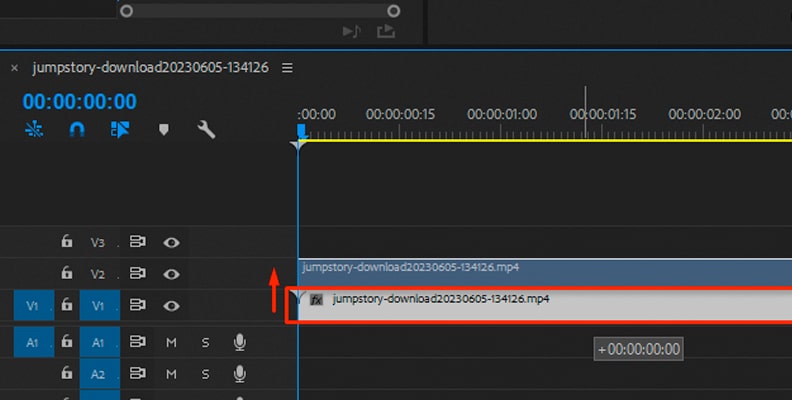This screenshot has height=400, width=792.
Task: Toggle Linked Selection button
Action: 120,130
